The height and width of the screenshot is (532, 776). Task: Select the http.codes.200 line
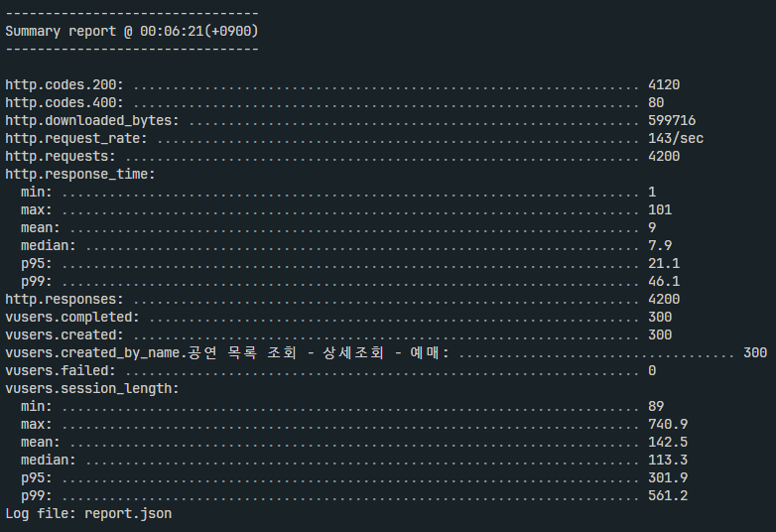tap(342, 84)
